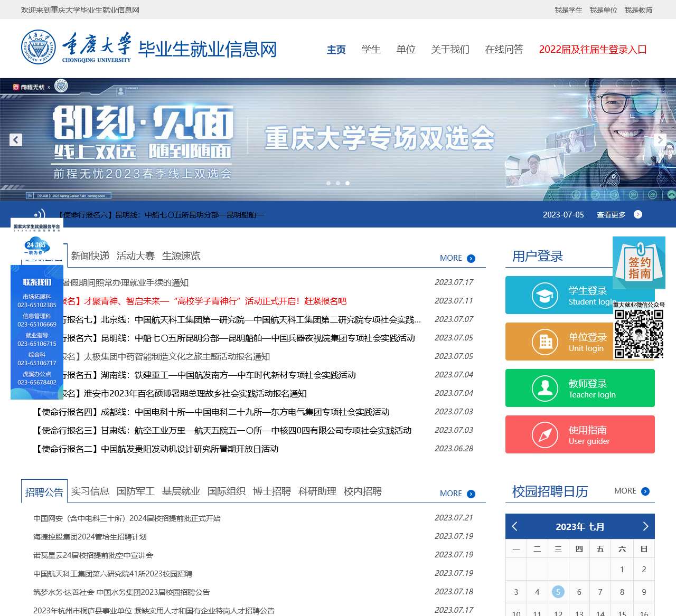The width and height of the screenshot is (676, 616).
Task: Open the 主页 navigation item
Action: point(336,50)
